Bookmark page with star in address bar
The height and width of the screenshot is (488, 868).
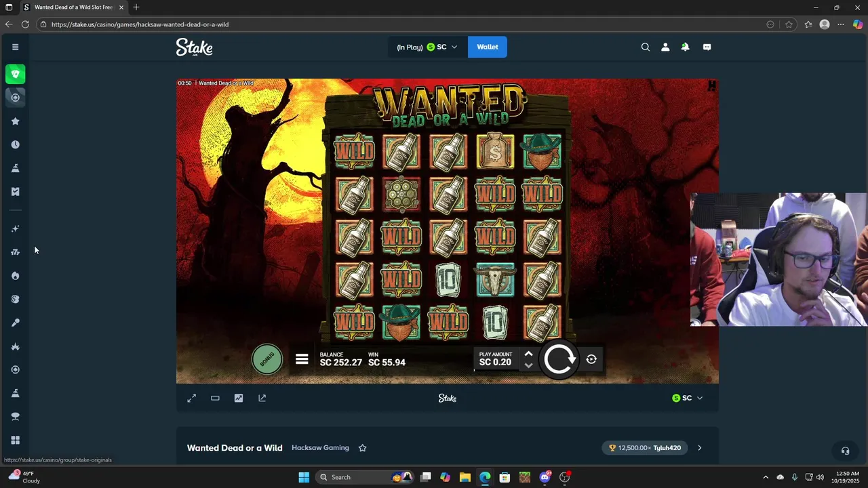[789, 24]
